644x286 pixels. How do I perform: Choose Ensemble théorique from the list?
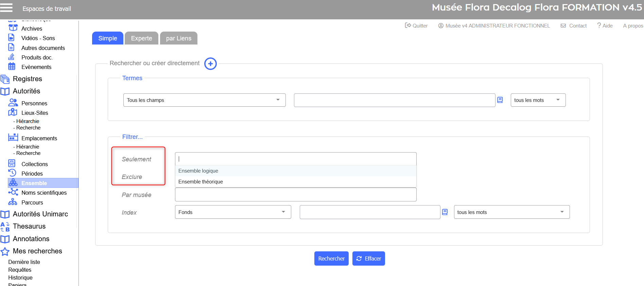click(201, 182)
